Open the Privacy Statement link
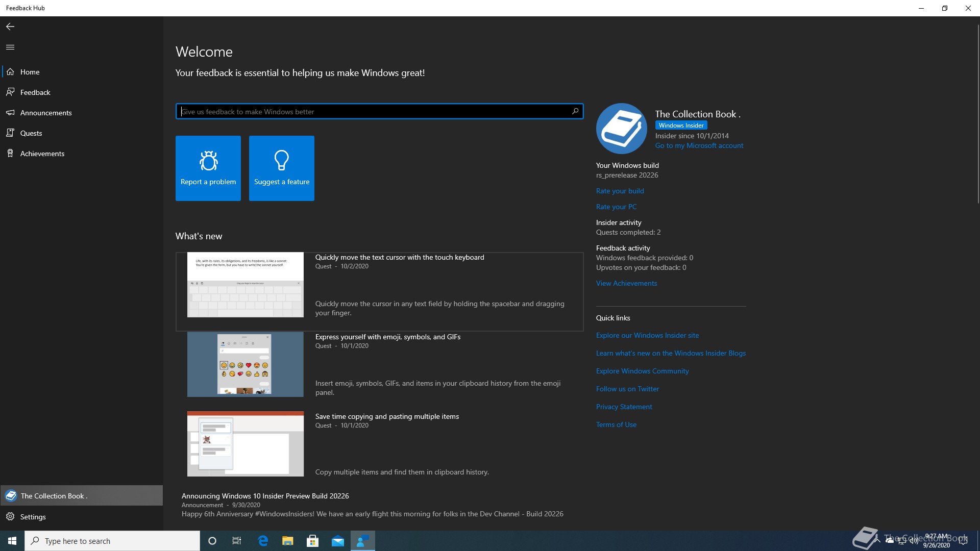The width and height of the screenshot is (980, 551). (x=624, y=407)
